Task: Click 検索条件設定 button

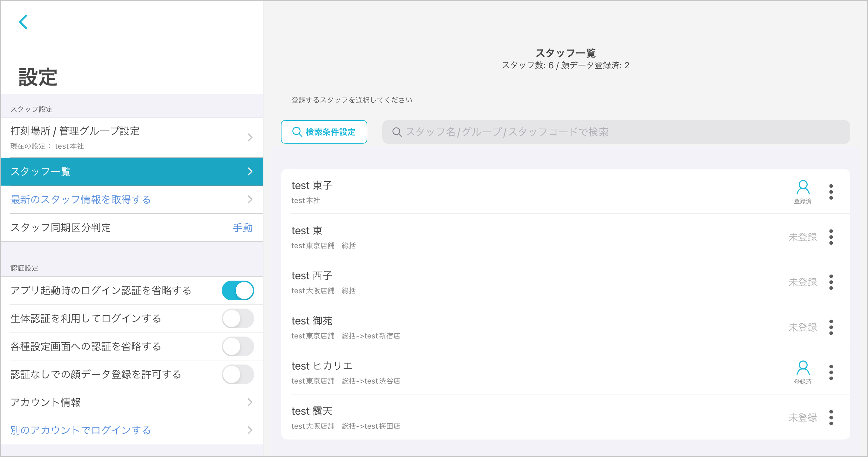Action: [324, 132]
